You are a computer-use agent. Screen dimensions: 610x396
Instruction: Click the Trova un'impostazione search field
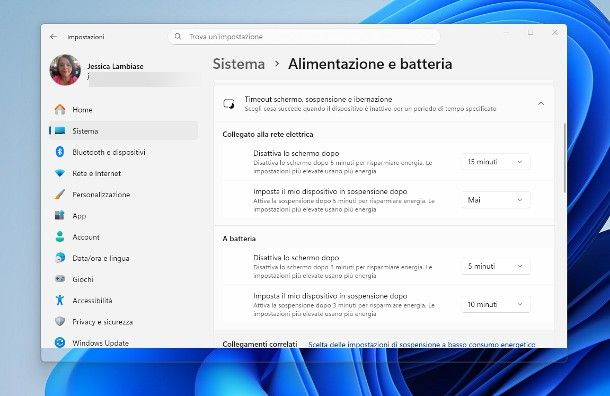[x=304, y=37]
